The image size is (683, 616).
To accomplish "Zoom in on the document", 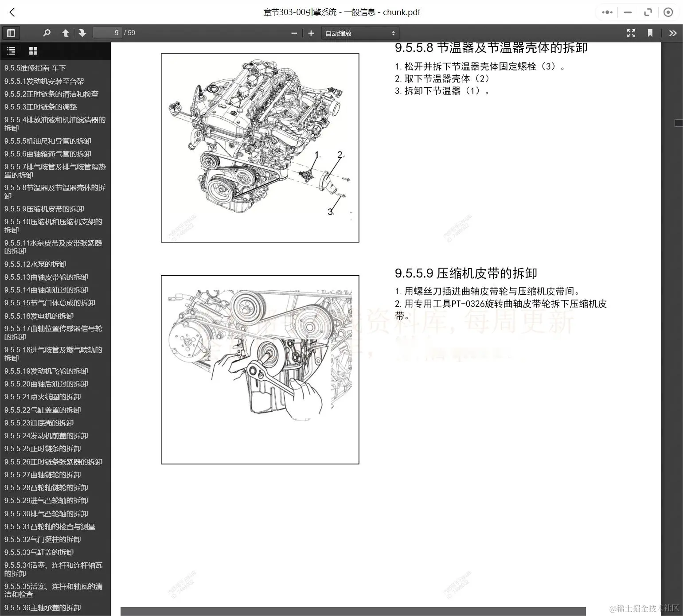I will click(311, 33).
